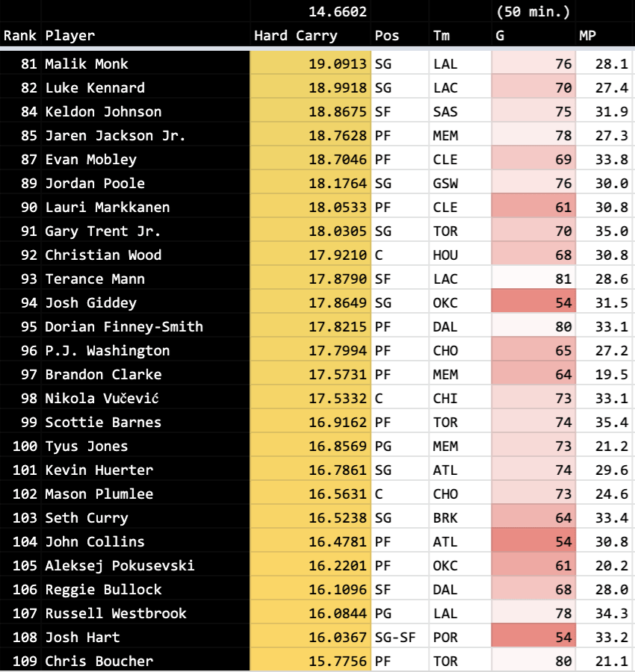This screenshot has height=672, width=635.
Task: Click Nikola Vučević's name cell
Action: (102, 398)
